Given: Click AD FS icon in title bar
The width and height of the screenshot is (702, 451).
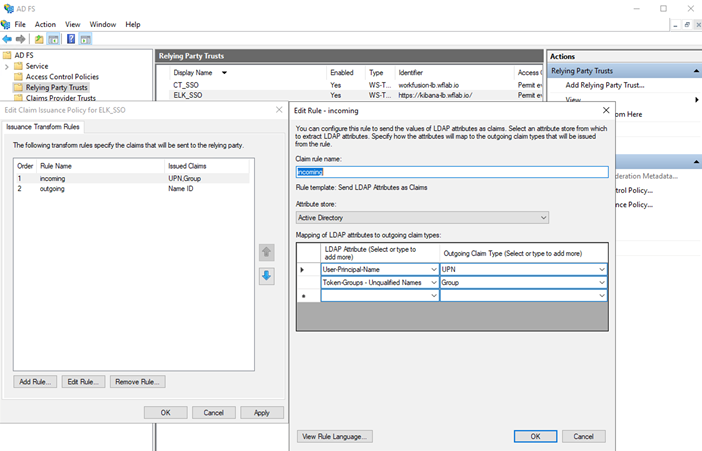Looking at the screenshot, I should coord(9,9).
